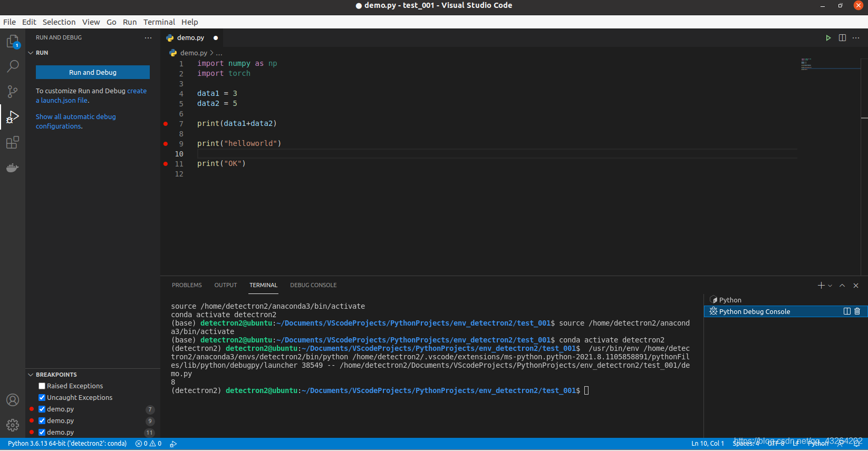Select the demo.py editor tab
Viewport: 868px width, 451px height.
tap(192, 38)
